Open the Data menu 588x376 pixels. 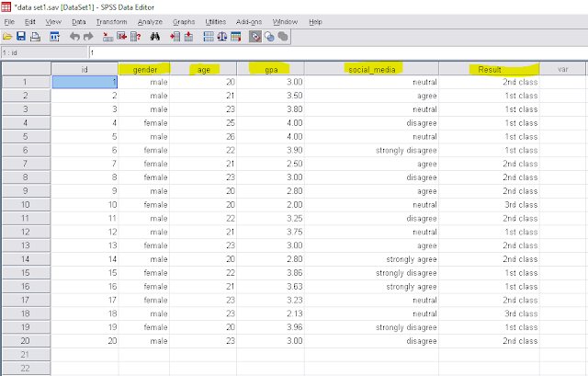click(79, 22)
